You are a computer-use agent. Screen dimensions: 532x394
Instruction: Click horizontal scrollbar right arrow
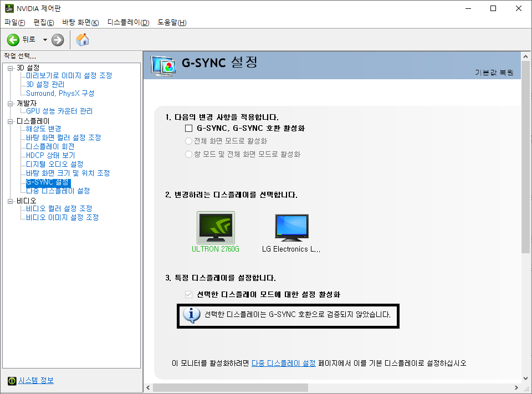coord(516,387)
